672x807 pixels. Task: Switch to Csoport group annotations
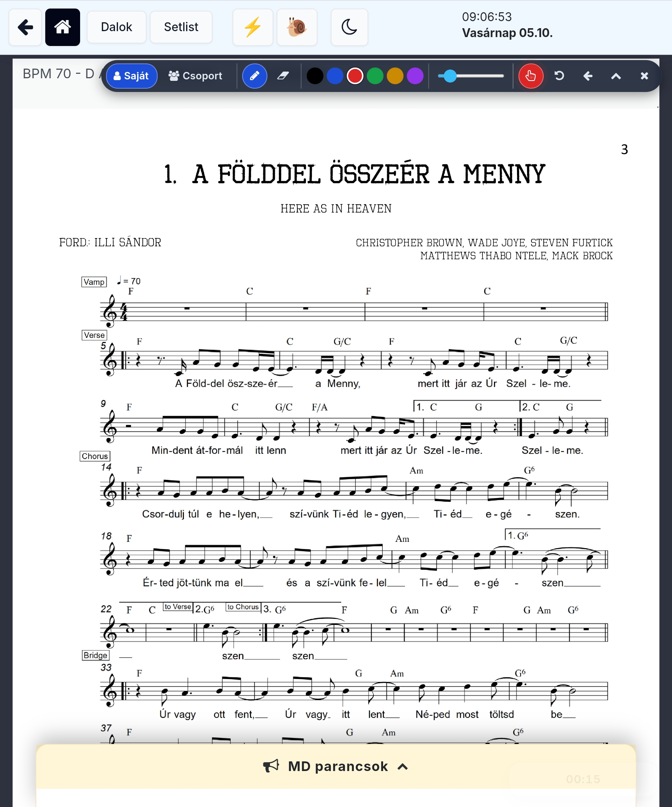[195, 76]
